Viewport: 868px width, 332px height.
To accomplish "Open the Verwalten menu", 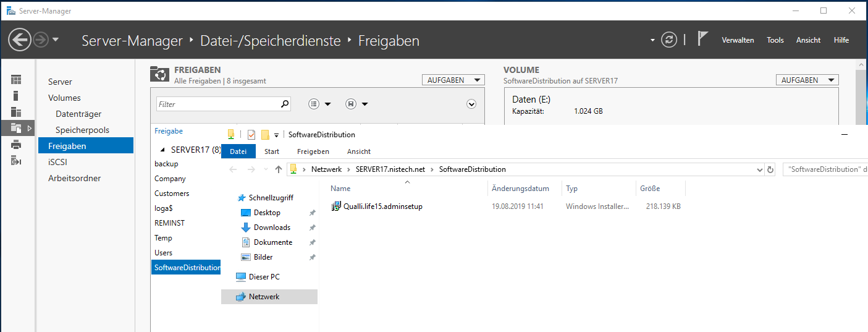I will [x=738, y=40].
